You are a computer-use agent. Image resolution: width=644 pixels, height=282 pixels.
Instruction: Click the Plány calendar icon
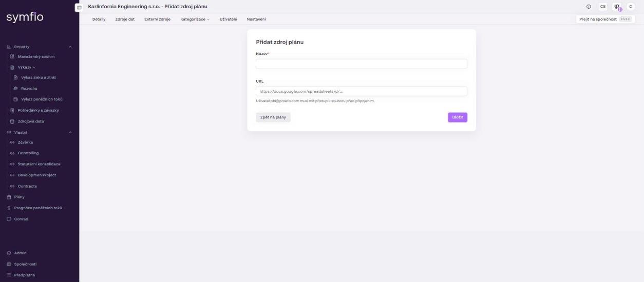pyautogui.click(x=9, y=197)
